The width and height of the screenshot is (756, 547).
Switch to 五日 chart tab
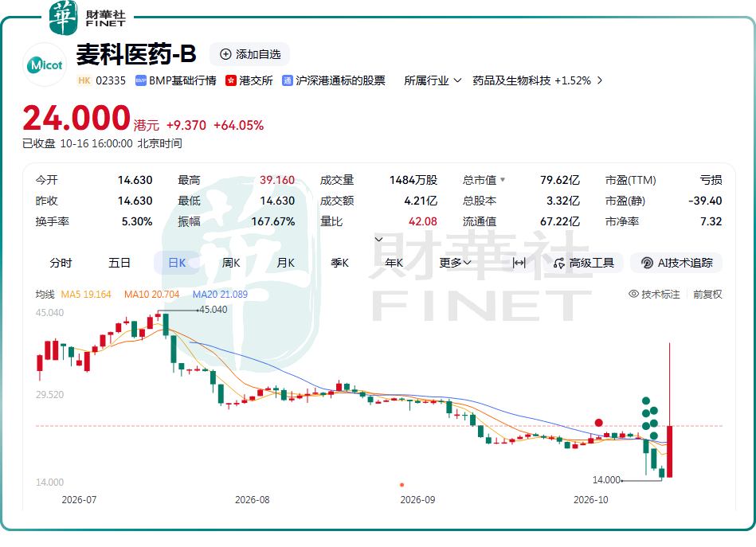(119, 263)
